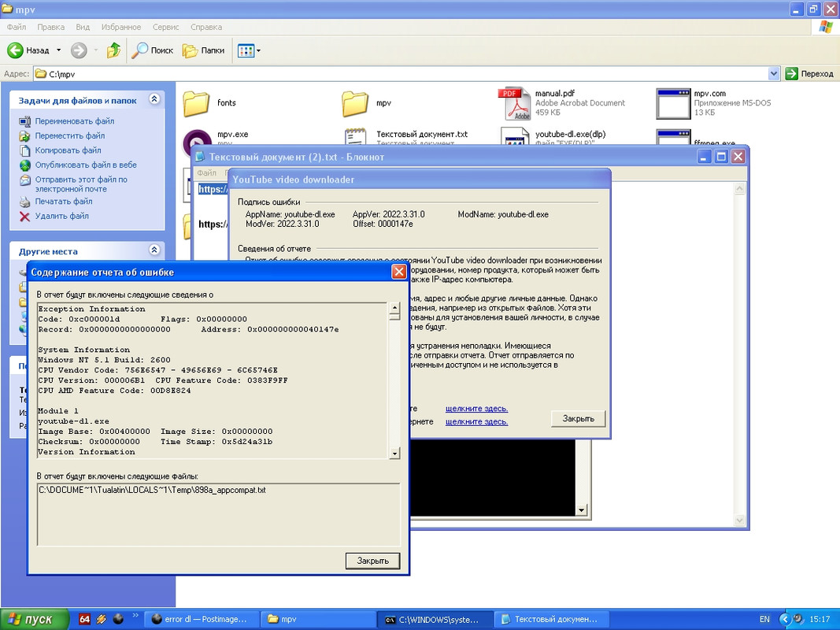Screen dimensions: 840x630
Task: Open Поиск search in Explorer toolbar
Action: [x=153, y=50]
